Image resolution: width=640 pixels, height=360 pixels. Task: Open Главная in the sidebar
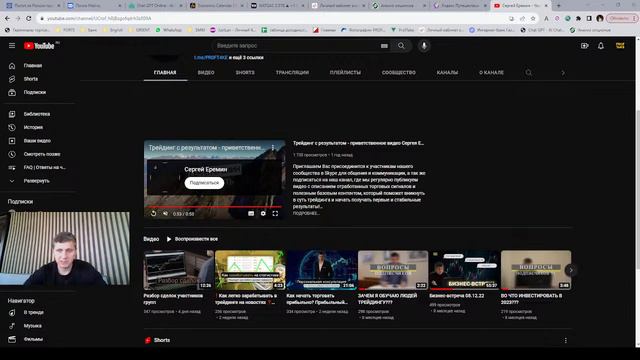pos(33,66)
